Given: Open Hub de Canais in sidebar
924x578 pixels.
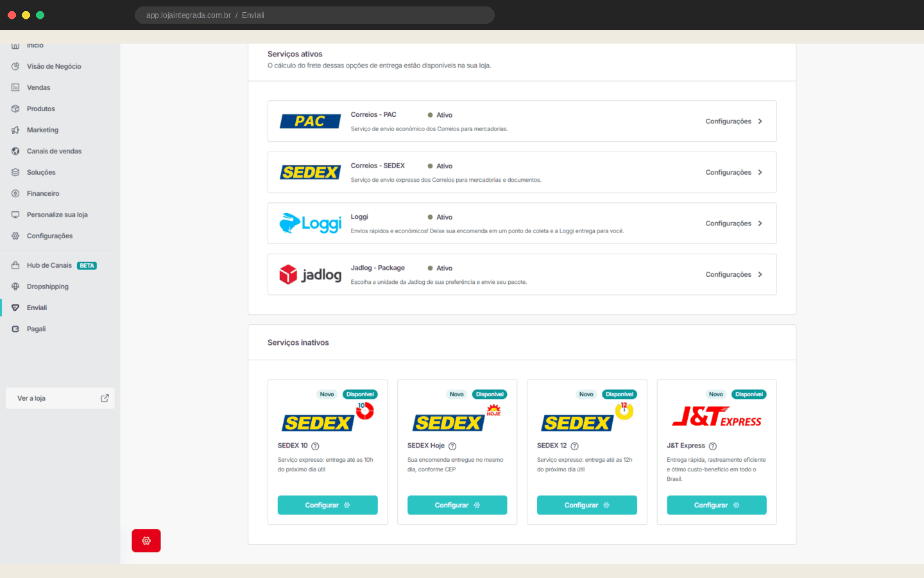Looking at the screenshot, I should [x=49, y=265].
